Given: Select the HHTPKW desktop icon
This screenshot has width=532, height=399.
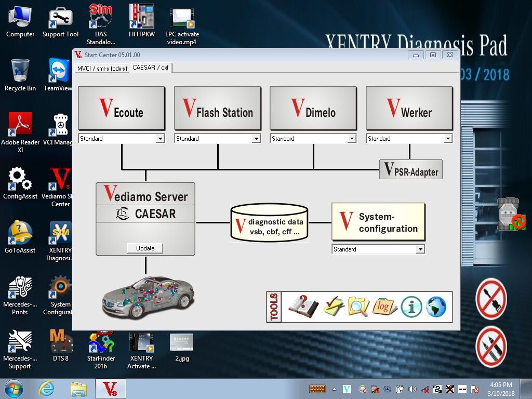Looking at the screenshot, I should click(x=141, y=21).
